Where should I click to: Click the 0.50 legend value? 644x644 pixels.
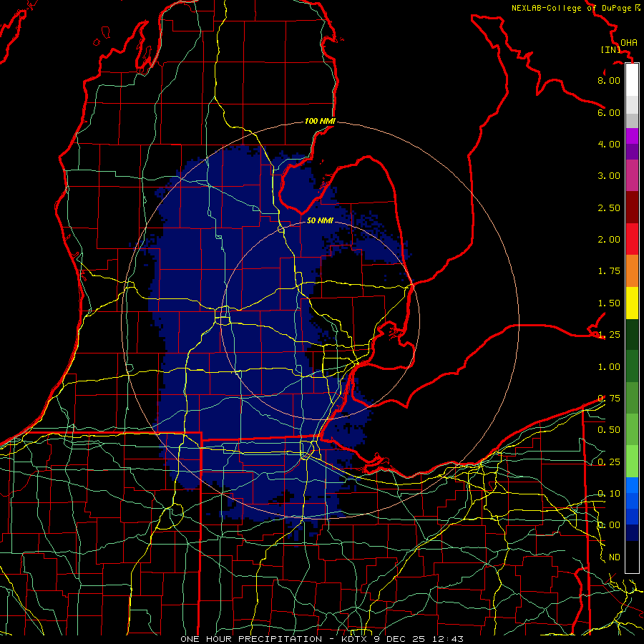point(609,430)
